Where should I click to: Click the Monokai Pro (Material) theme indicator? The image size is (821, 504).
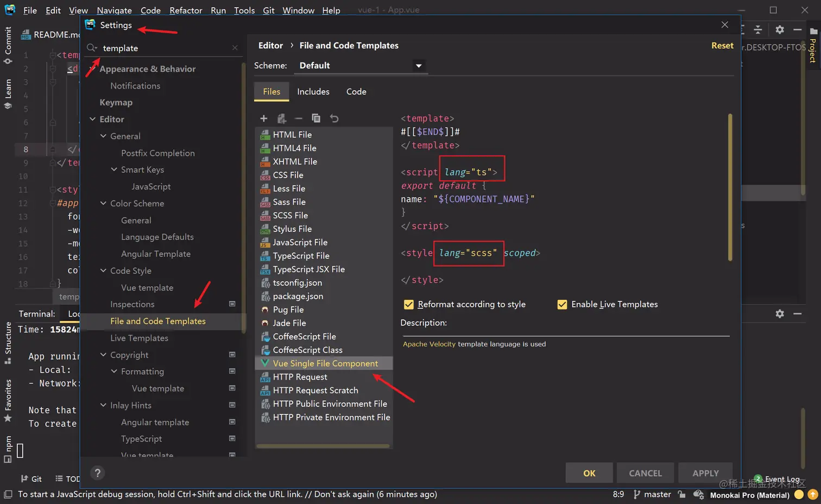749,495
